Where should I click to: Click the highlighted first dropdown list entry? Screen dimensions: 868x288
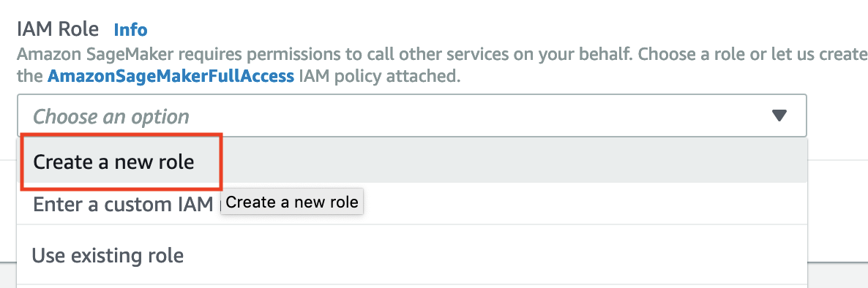412,162
